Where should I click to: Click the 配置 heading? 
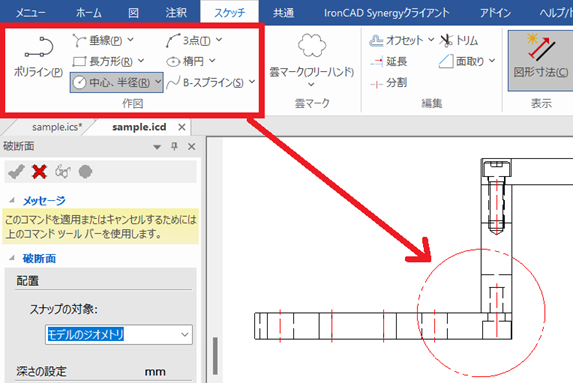[x=27, y=281]
